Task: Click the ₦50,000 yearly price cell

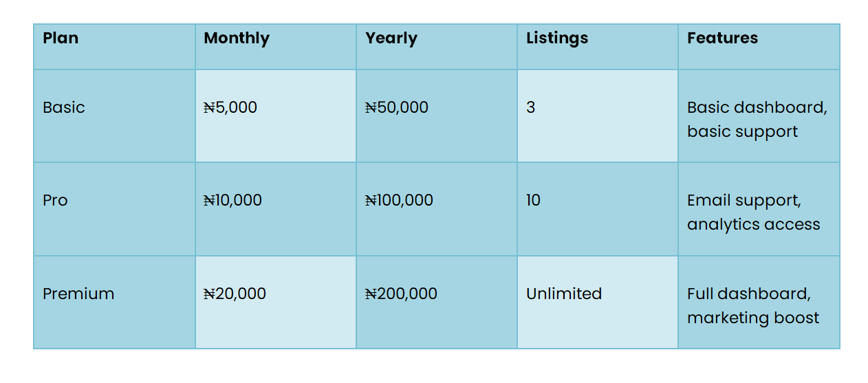Action: pyautogui.click(x=437, y=116)
